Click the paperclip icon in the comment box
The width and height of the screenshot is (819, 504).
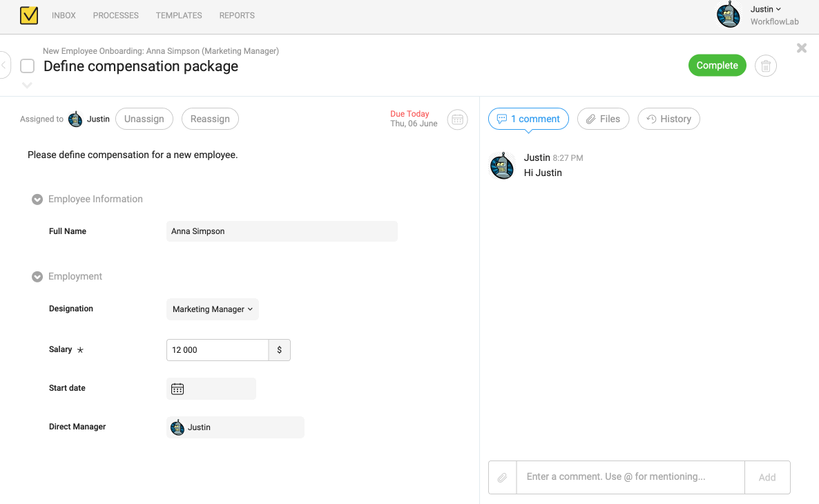(x=502, y=476)
